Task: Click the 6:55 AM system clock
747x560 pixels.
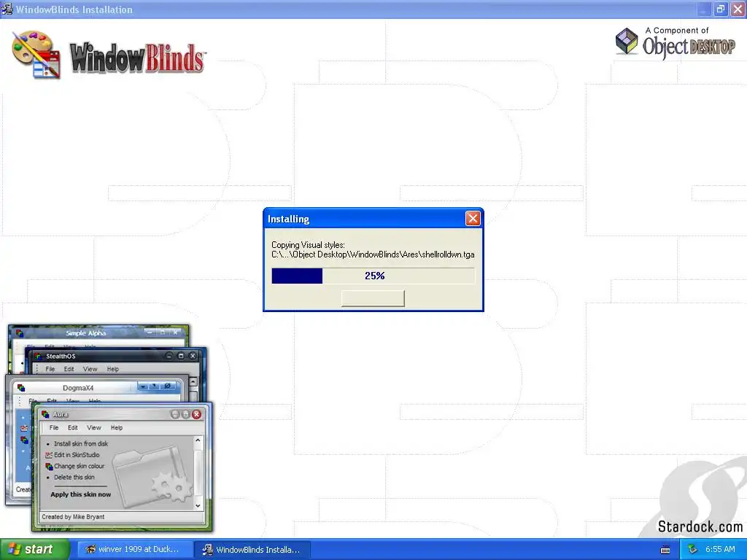Action: (x=720, y=549)
